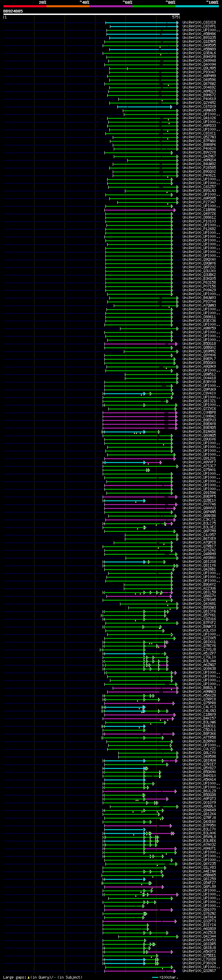Click the purple ~60% identity legend segment
Viewport: 222px width, 980px height.
click(x=111, y=6)
